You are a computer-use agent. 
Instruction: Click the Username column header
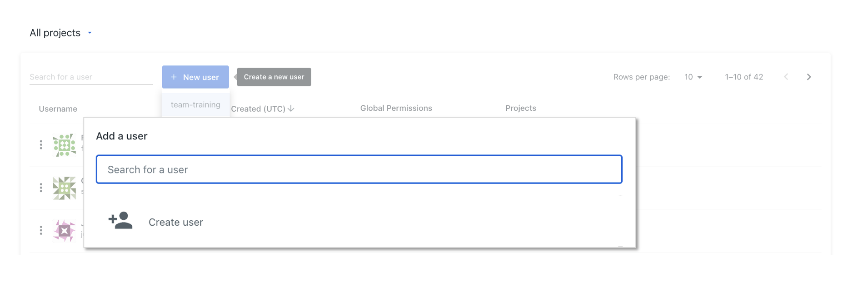point(58,109)
